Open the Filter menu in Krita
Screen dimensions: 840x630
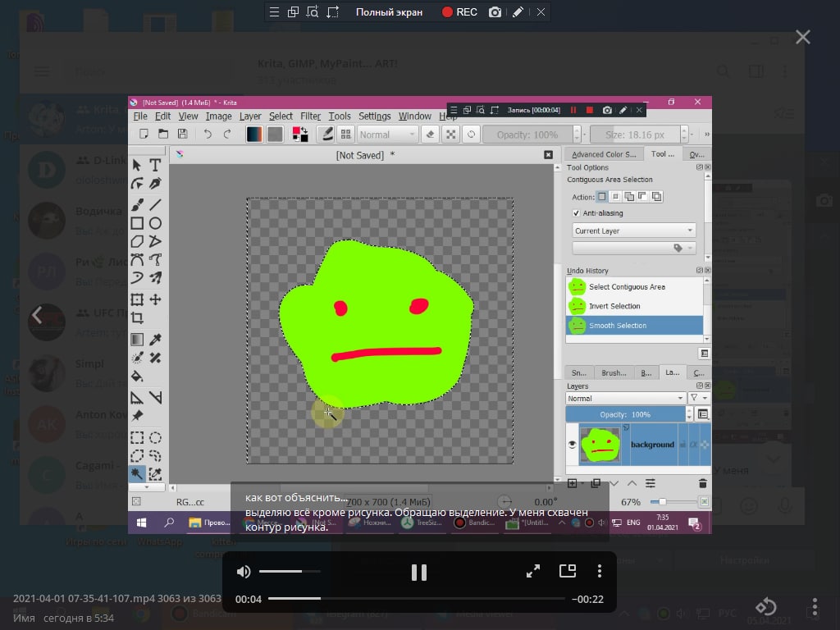pos(310,116)
